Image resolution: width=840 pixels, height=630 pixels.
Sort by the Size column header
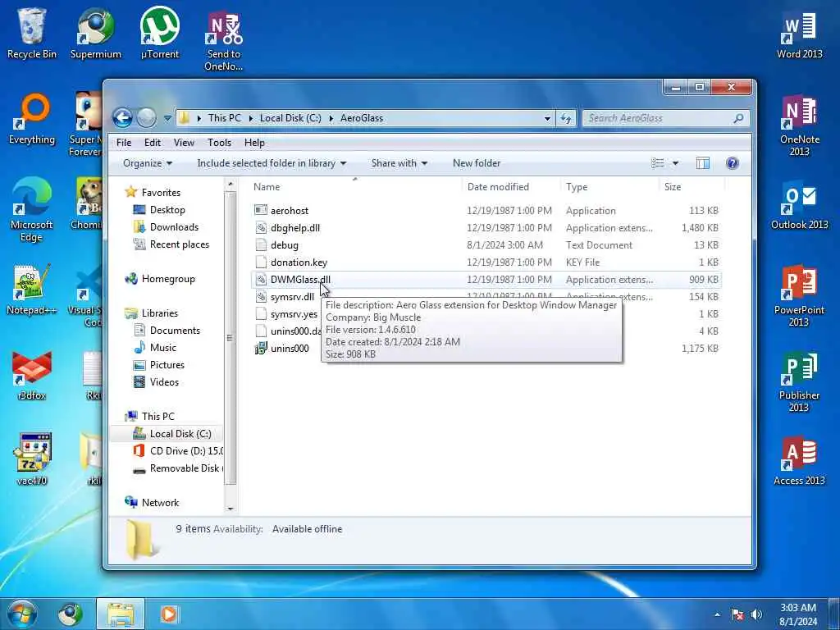coord(691,187)
